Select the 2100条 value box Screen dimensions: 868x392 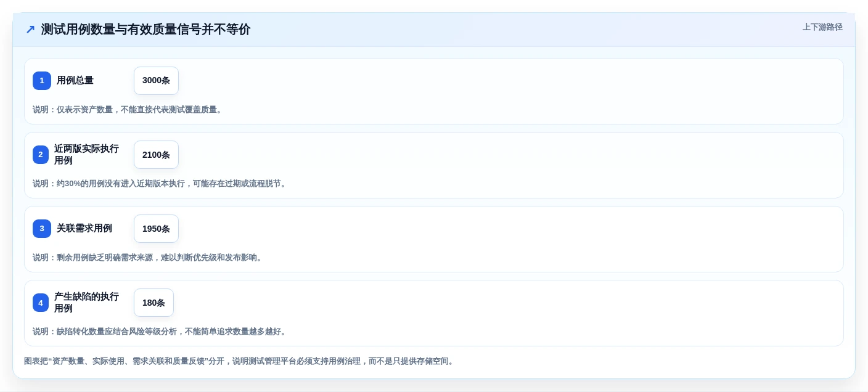click(156, 155)
